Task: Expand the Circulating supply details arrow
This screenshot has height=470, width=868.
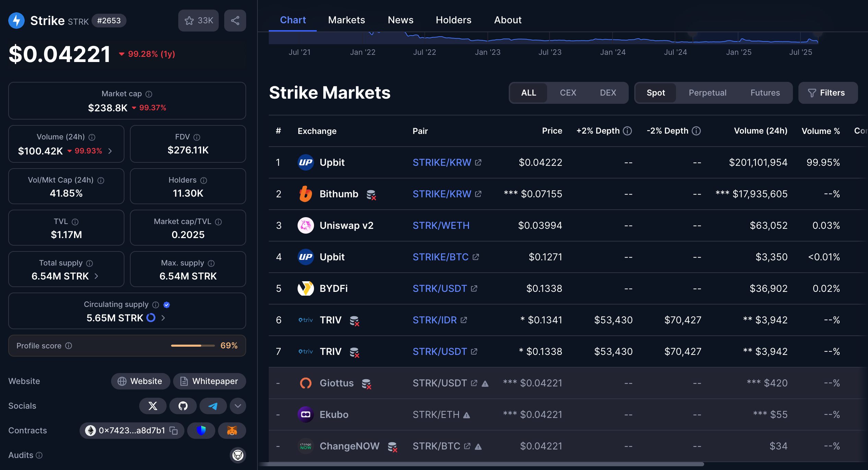Action: 163,318
